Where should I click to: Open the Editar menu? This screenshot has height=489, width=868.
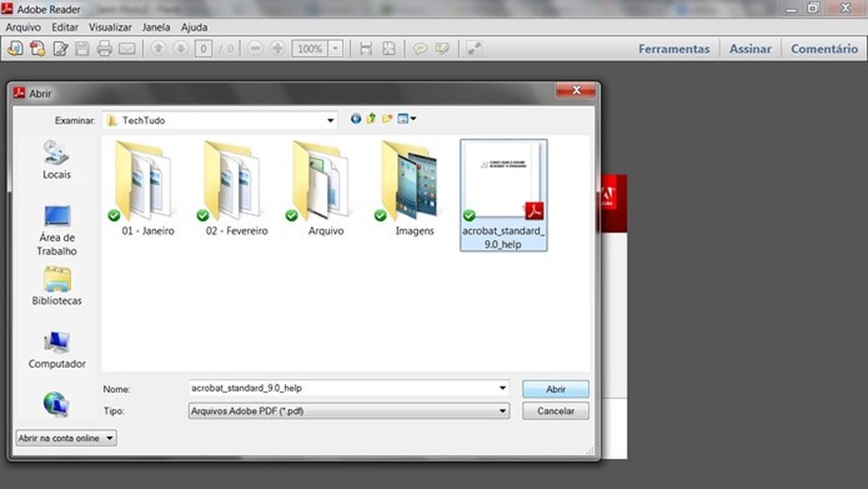point(64,27)
